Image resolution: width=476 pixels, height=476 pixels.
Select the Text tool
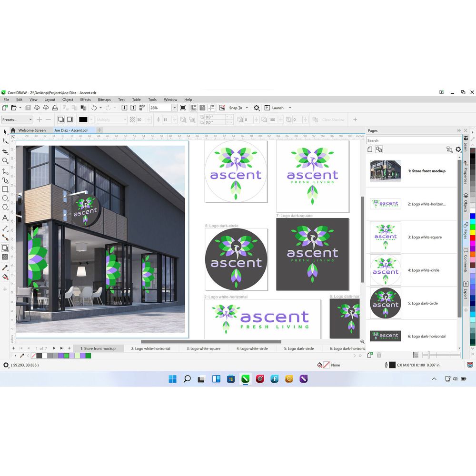5,218
